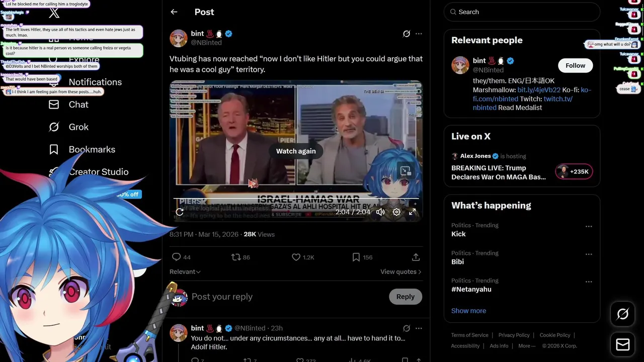Mute the video with the speaker icon

click(380, 212)
